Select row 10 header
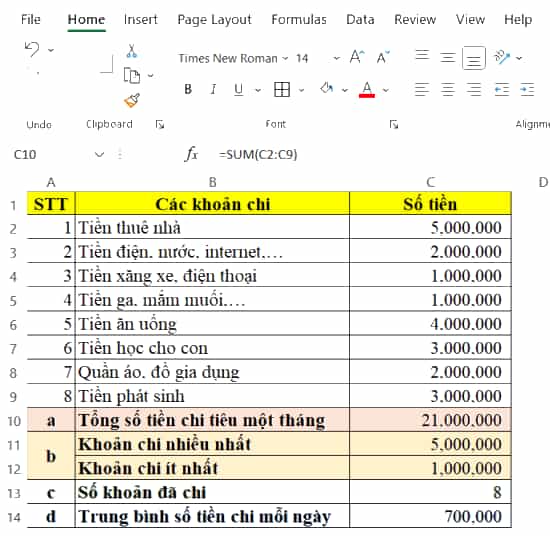 (14, 421)
